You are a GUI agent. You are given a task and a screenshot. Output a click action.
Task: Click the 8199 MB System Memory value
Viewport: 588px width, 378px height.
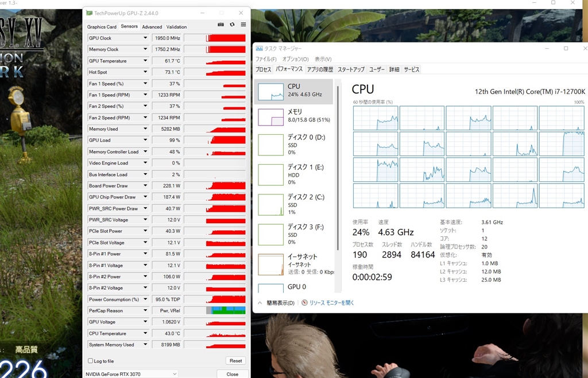point(167,345)
